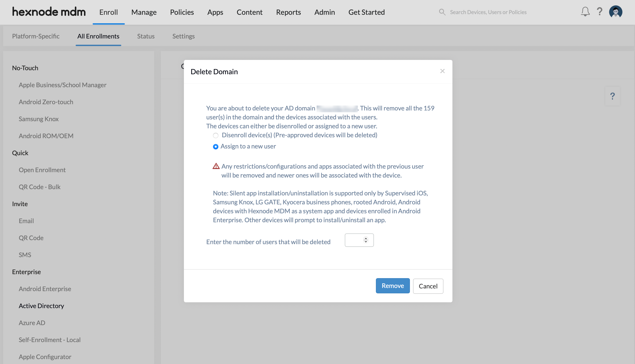Click the 'Enter the number of users' label

click(268, 242)
